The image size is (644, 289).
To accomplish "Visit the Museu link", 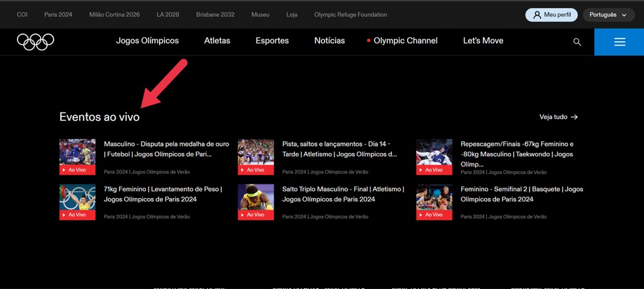I will coord(260,15).
